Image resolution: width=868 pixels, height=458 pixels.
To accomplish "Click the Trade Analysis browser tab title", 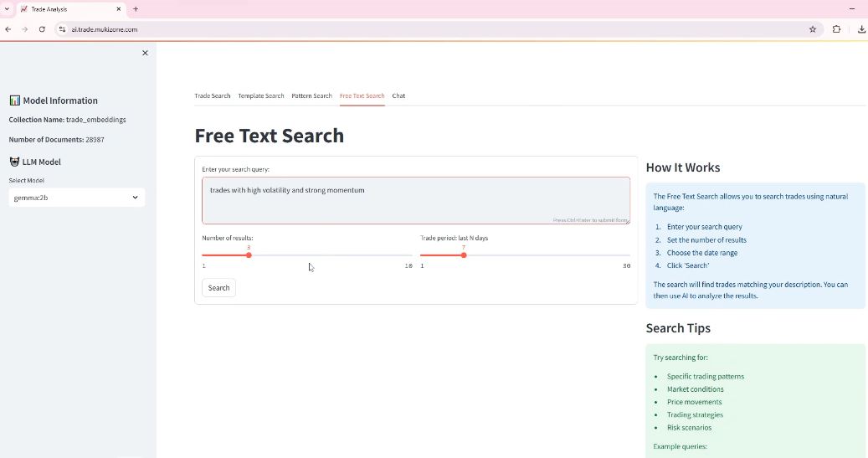I will coord(49,9).
